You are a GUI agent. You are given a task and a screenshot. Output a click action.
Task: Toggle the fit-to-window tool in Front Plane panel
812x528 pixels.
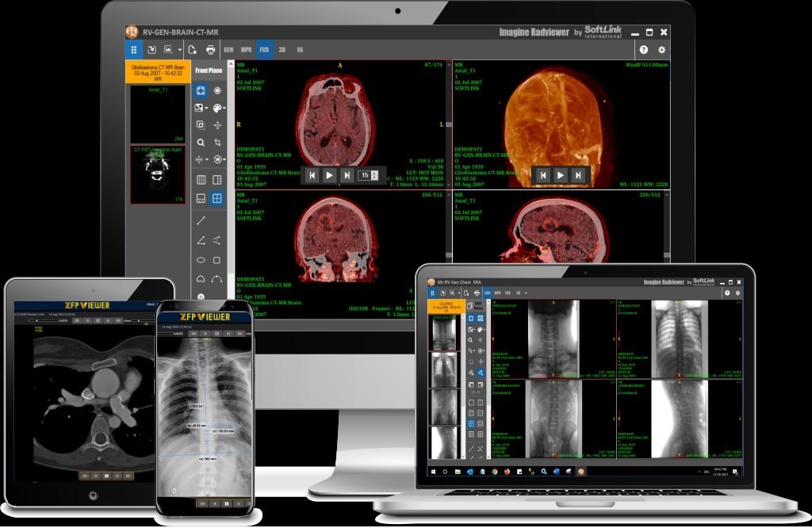tap(201, 90)
